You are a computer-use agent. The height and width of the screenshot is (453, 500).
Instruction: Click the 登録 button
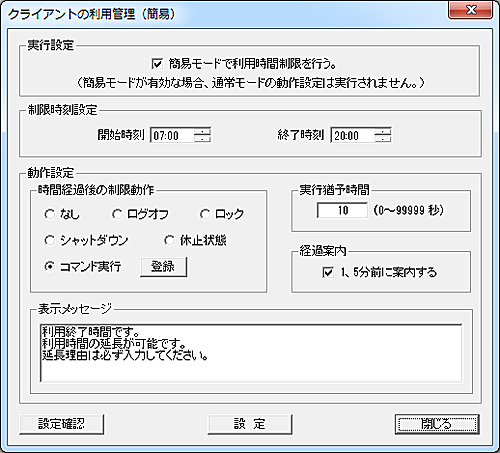(x=163, y=267)
